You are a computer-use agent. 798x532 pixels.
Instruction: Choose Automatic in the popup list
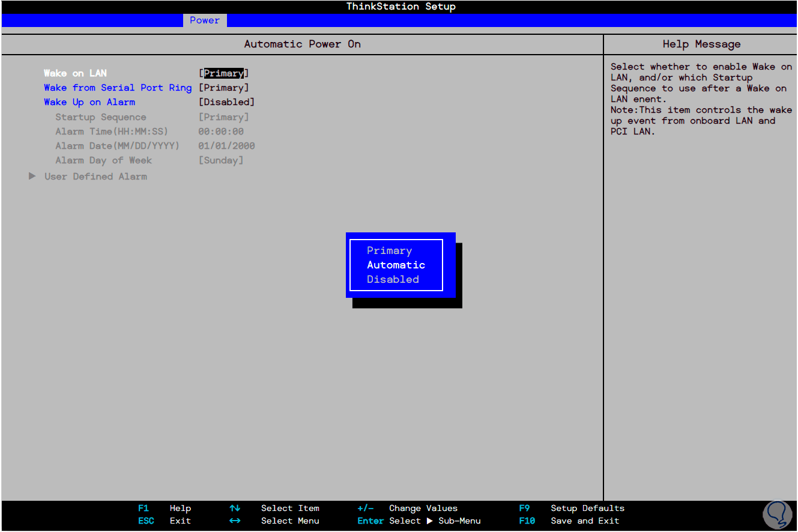[396, 265]
